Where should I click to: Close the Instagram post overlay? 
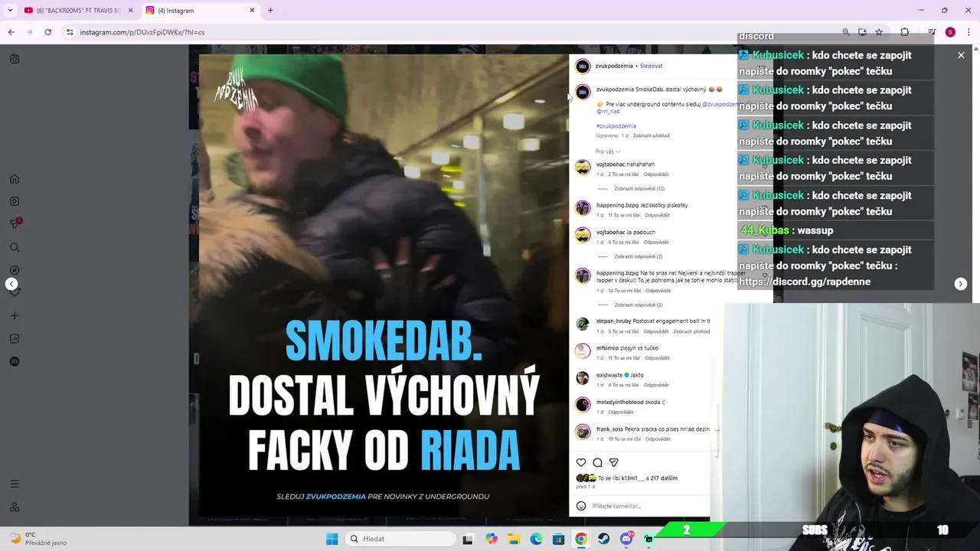point(961,55)
